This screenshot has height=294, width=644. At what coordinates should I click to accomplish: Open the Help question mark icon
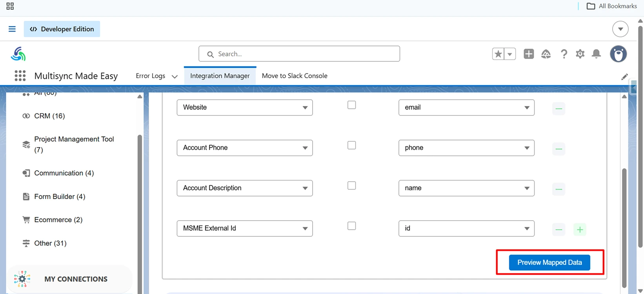[x=564, y=54]
